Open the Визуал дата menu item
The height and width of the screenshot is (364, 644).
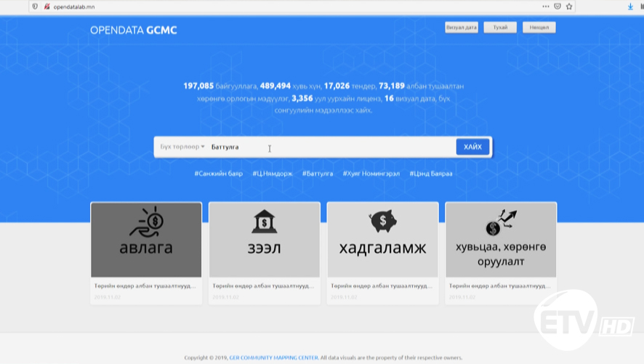click(x=462, y=28)
